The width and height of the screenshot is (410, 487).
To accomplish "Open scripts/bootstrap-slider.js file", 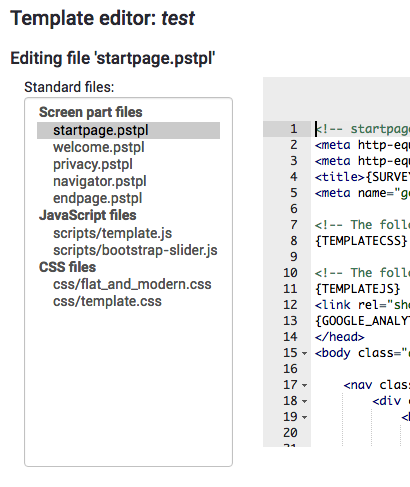I will tap(135, 250).
